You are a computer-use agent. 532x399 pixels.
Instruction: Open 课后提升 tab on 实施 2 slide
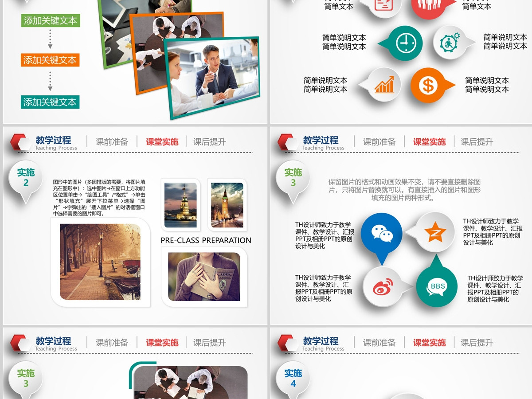click(210, 142)
